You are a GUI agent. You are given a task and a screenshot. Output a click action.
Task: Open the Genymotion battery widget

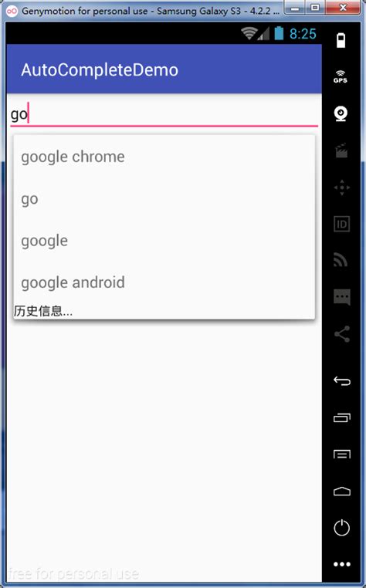(341, 40)
